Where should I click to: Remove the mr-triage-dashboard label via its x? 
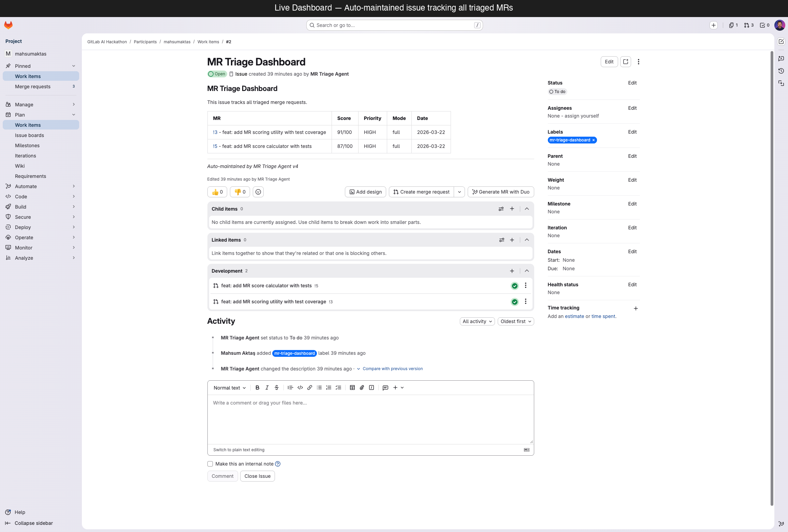(594, 140)
